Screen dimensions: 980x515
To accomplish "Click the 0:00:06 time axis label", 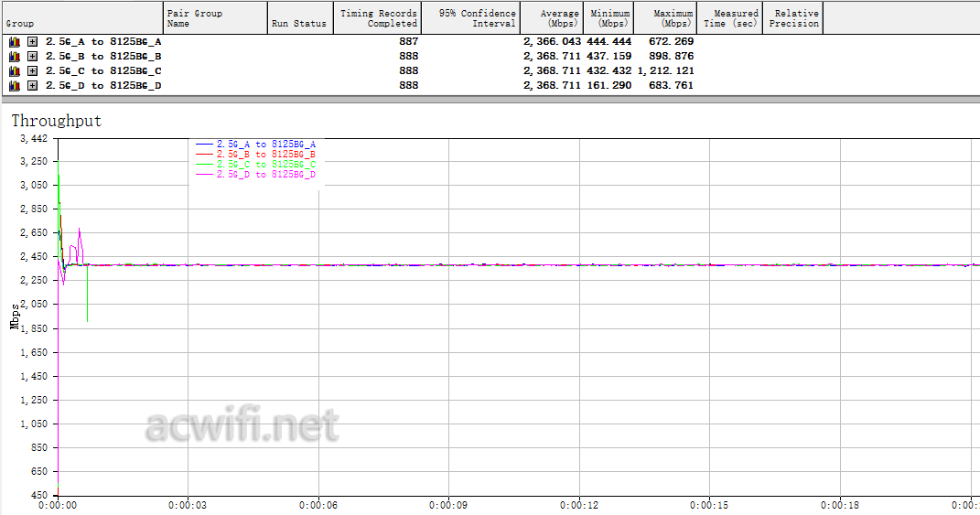I will (318, 505).
